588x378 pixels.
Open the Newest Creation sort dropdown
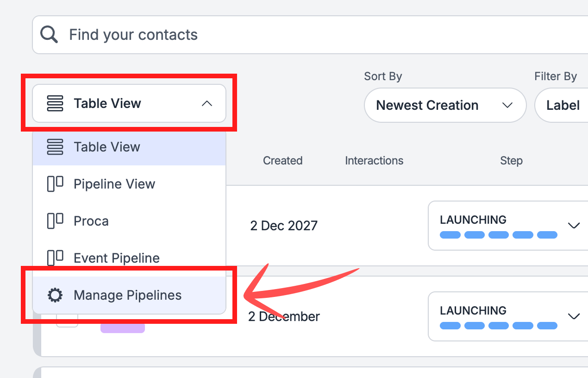[445, 105]
